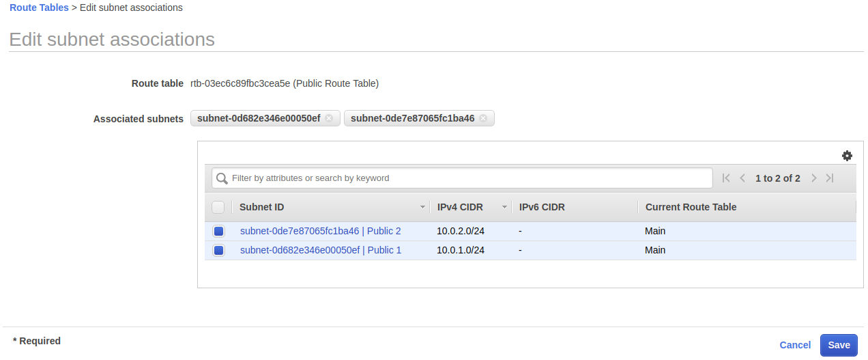
Task: Uncheck the Public 1 subnet checkbox
Action: point(218,251)
